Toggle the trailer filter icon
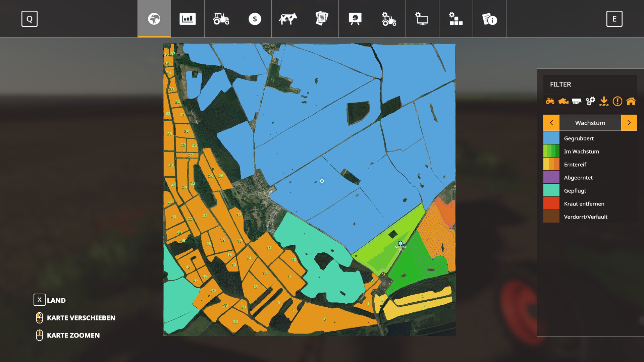This screenshot has height=362, width=644. [577, 101]
